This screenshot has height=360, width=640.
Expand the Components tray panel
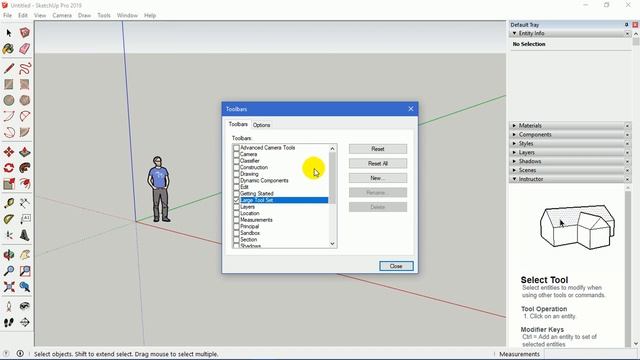click(x=514, y=135)
